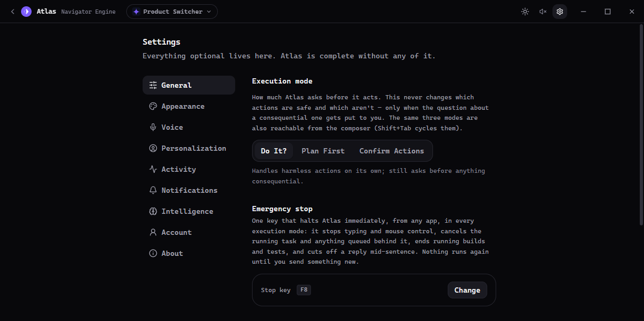Image resolution: width=644 pixels, height=321 pixels.
Task: Choose Plan First execution mode
Action: (x=323, y=151)
